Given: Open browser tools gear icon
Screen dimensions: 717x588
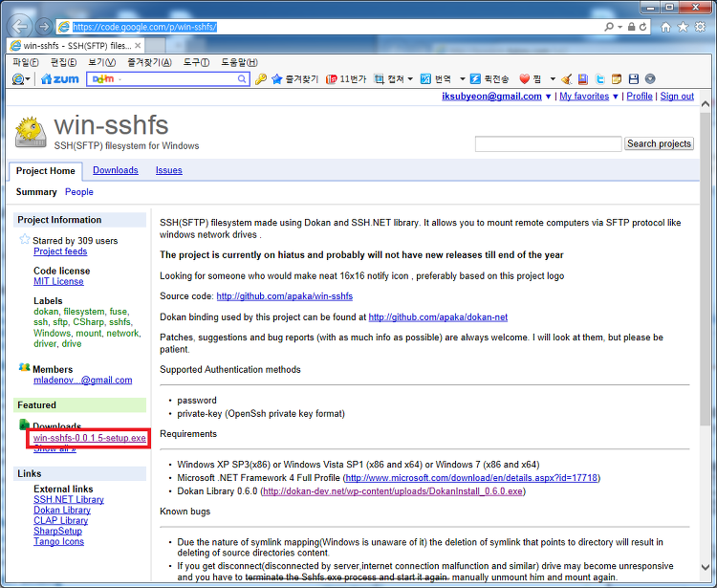Looking at the screenshot, I should point(700,28).
